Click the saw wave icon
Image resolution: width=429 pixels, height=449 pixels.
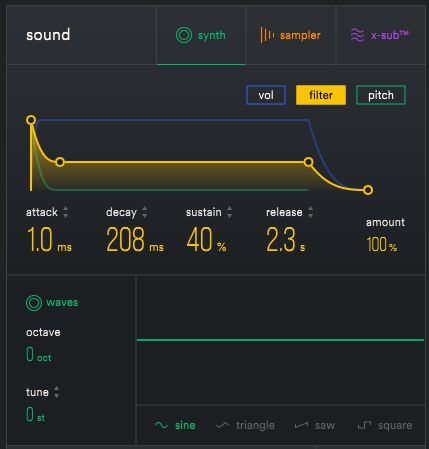tap(301, 425)
